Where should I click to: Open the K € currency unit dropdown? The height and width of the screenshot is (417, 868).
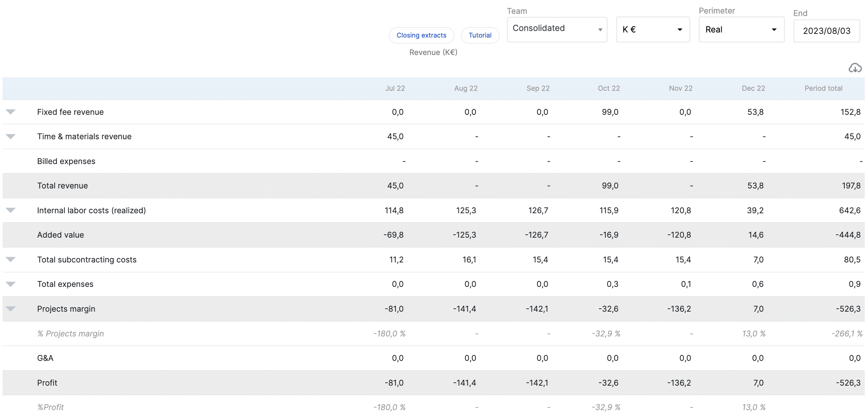coord(652,30)
